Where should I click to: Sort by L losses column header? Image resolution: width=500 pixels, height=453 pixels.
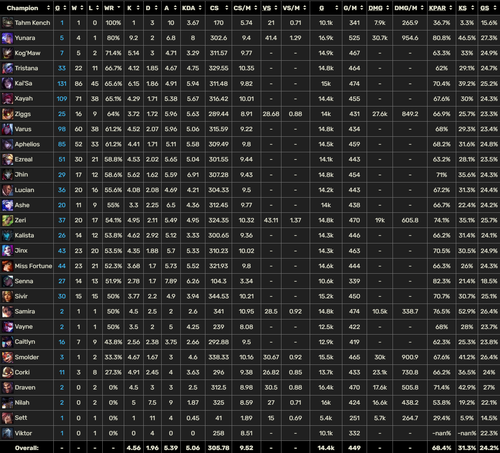pyautogui.click(x=94, y=8)
